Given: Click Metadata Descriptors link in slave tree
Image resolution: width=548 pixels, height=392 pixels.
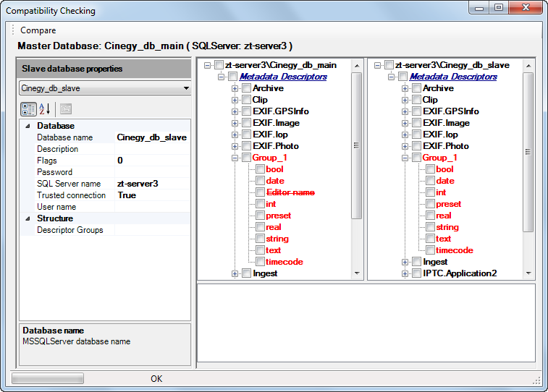Looking at the screenshot, I should pyautogui.click(x=453, y=77).
